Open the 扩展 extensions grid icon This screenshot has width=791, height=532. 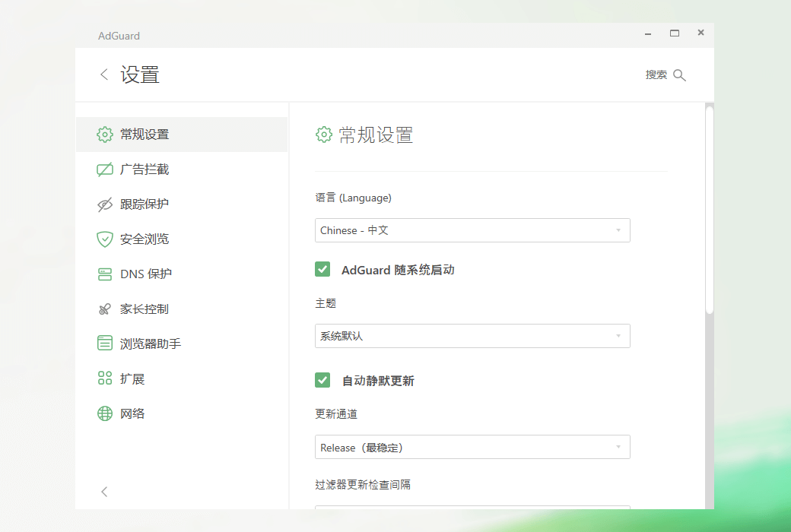(105, 378)
